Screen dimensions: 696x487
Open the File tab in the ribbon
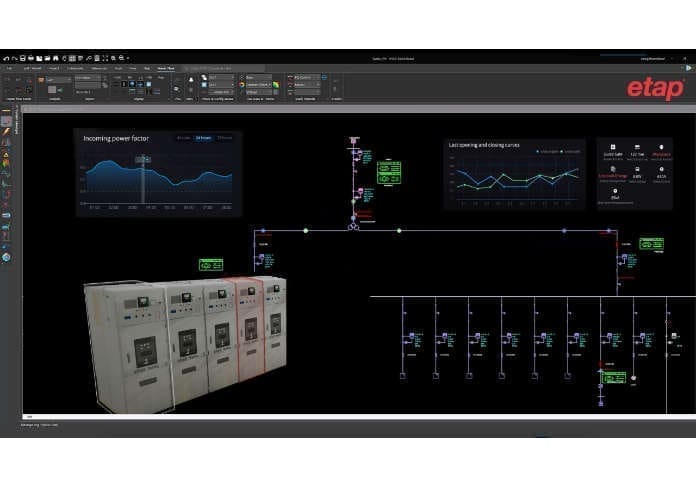[x=7, y=68]
